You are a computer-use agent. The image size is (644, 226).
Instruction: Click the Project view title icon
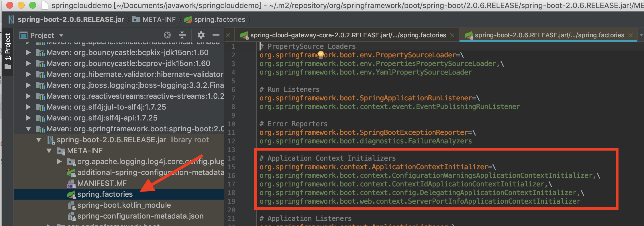23,35
